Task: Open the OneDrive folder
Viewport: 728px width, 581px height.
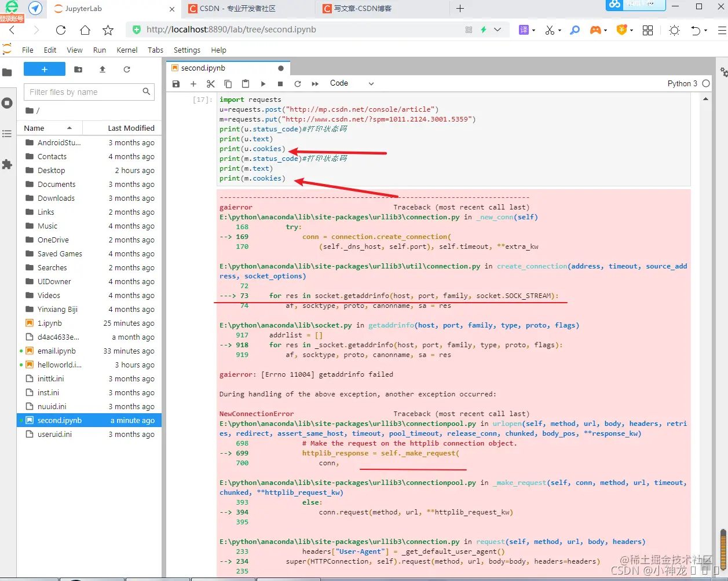Action: click(x=89, y=240)
